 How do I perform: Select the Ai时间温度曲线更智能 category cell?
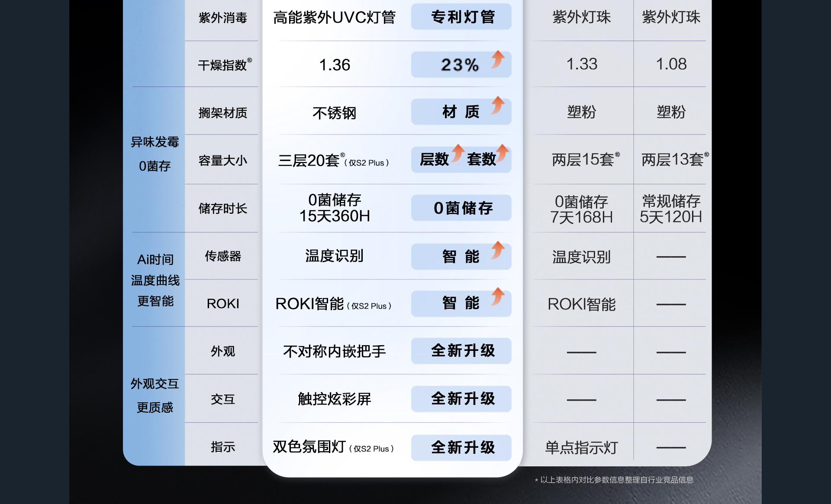click(x=155, y=280)
